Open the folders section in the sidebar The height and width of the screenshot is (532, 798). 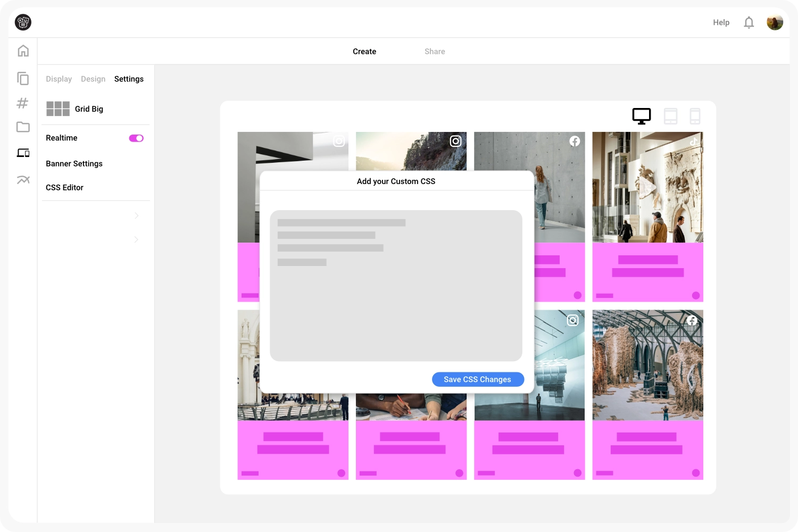click(23, 127)
